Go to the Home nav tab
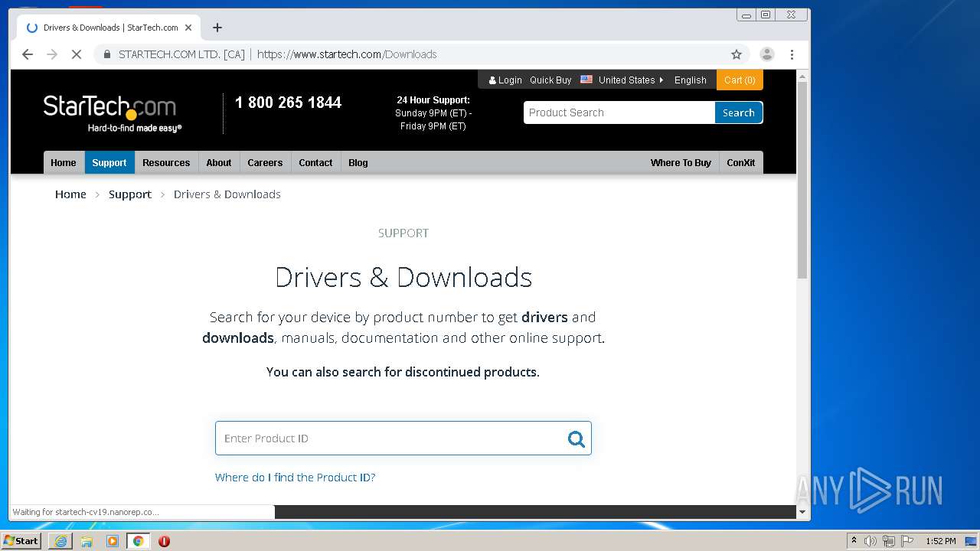The width and height of the screenshot is (980, 551). tap(64, 162)
